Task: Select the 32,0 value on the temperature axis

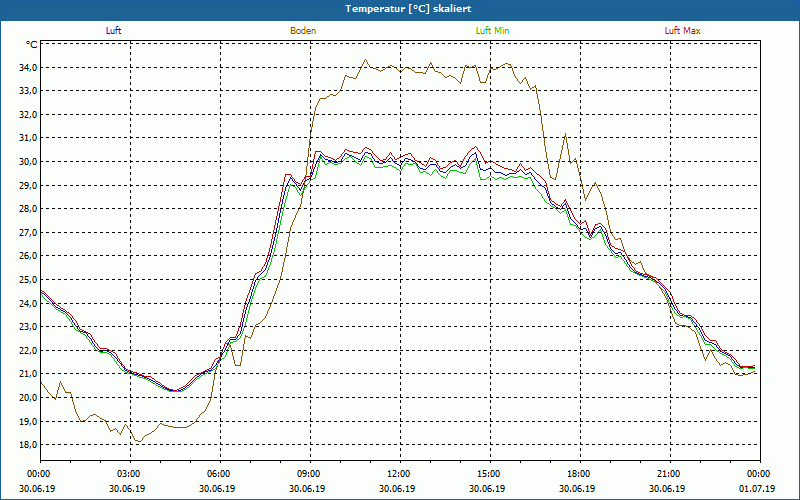Action: coord(28,115)
